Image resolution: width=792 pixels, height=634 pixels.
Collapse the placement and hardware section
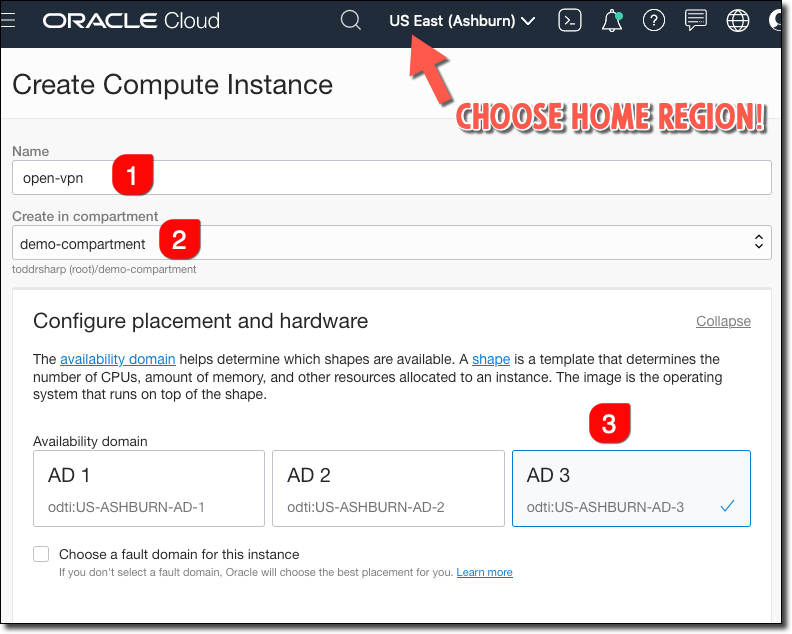point(723,321)
